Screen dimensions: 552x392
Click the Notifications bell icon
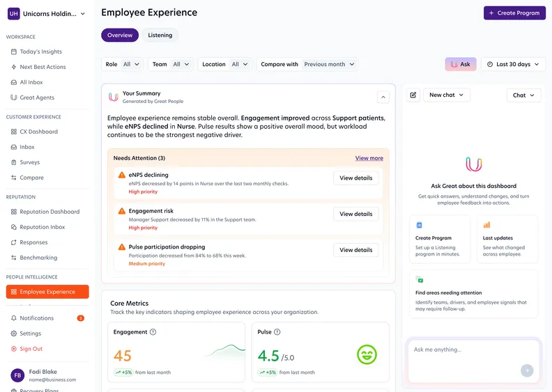tap(14, 318)
